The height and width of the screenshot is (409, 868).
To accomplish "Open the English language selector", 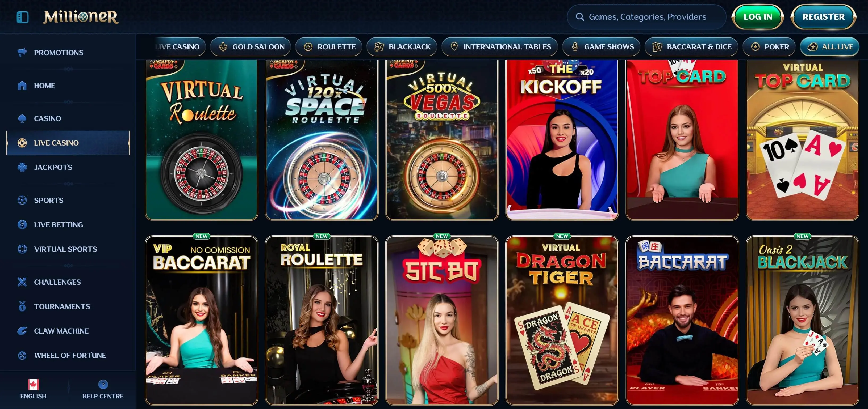I will 33,389.
